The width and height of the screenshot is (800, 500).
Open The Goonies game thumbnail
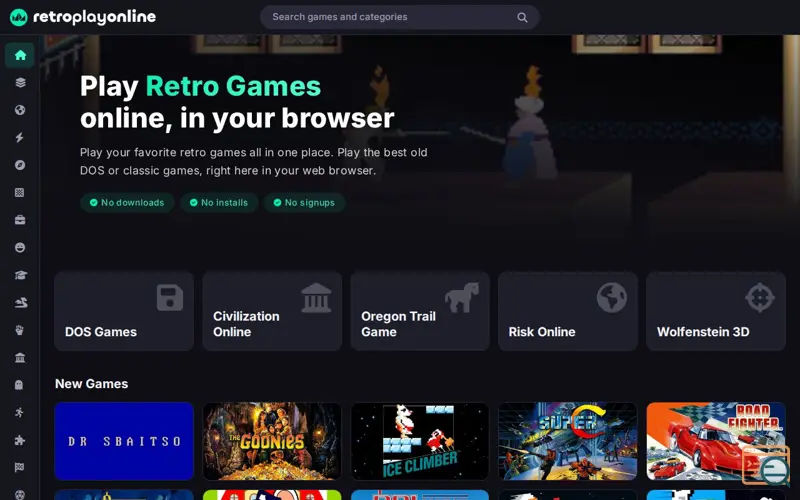click(x=272, y=441)
